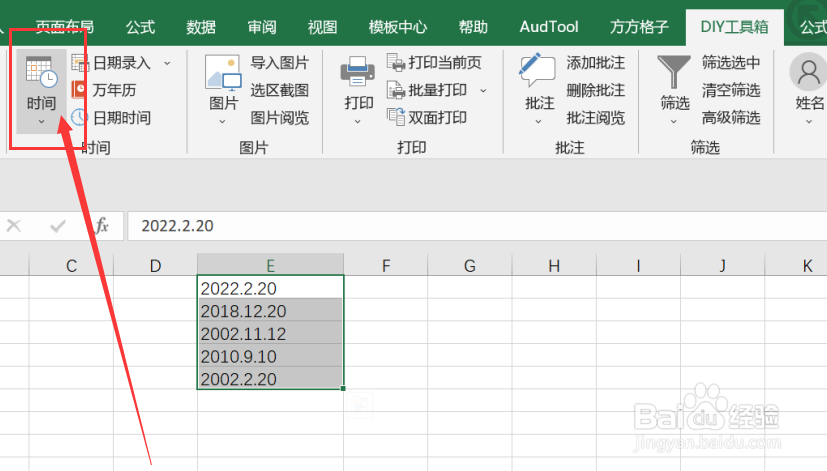Switch to the 公式 tab beside 页面布局

140,27
